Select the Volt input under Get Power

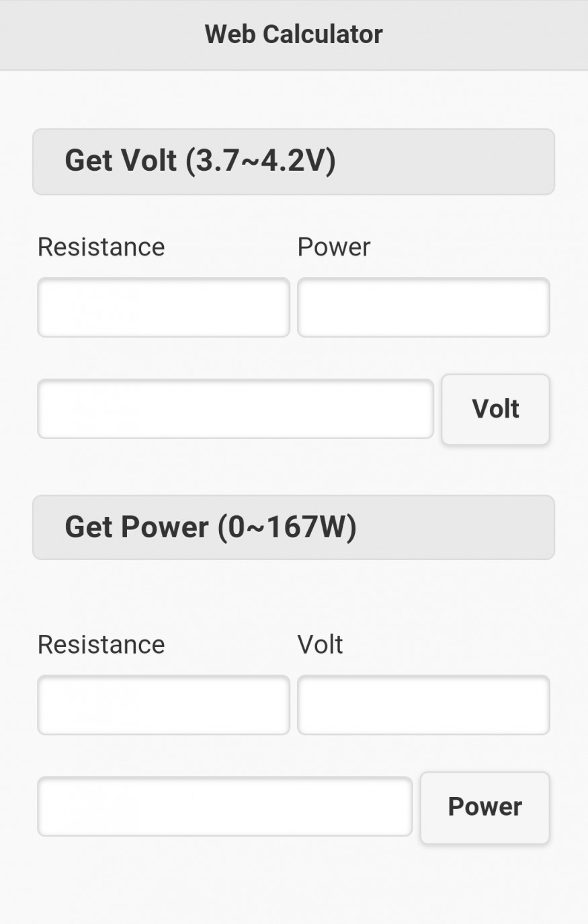[423, 705]
